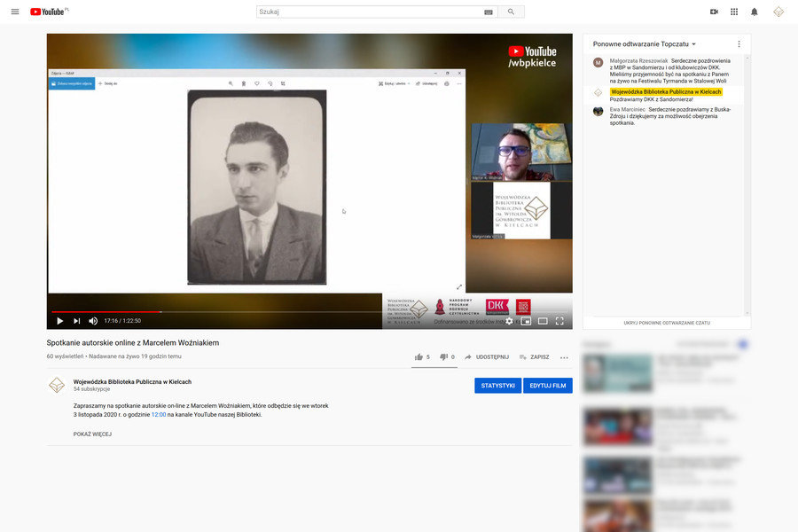Like the video with thumbs up
Image resolution: width=798 pixels, height=532 pixels.
(419, 357)
